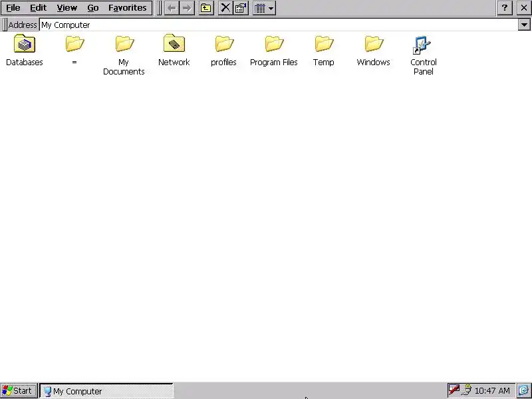
Task: Click the show desktop icon
Action: pyautogui.click(x=524, y=391)
